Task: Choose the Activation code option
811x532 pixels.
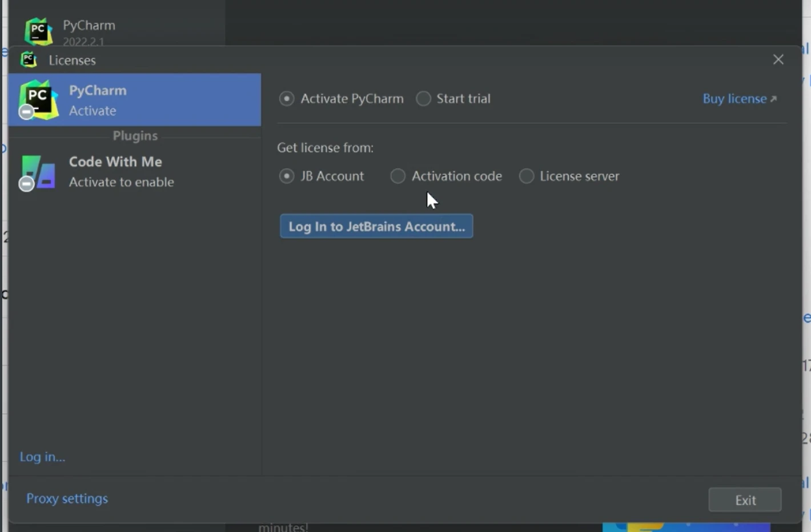Action: [398, 176]
